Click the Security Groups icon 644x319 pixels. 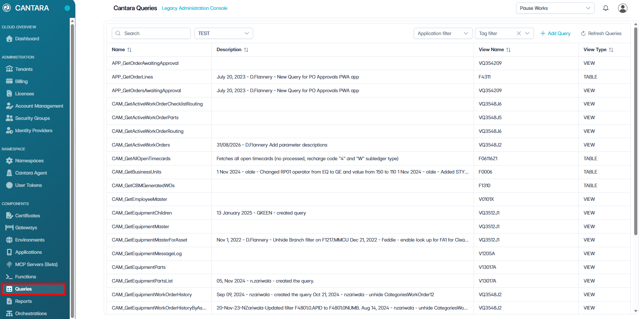click(9, 118)
